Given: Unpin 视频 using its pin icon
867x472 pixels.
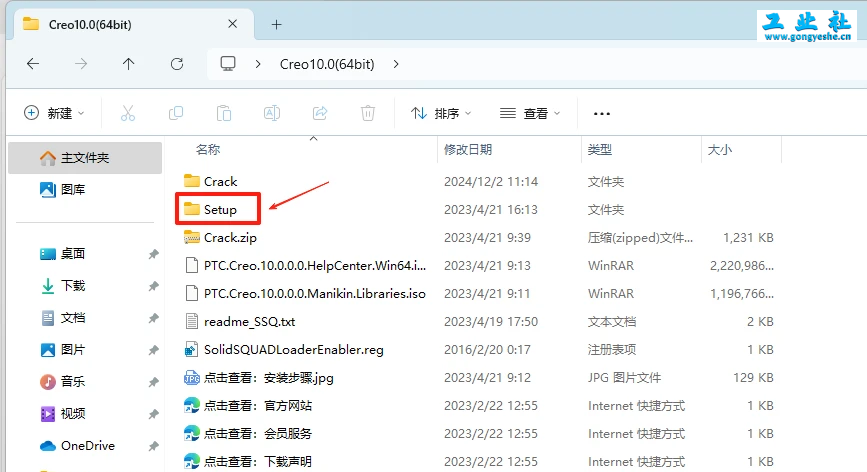Looking at the screenshot, I should [153, 414].
